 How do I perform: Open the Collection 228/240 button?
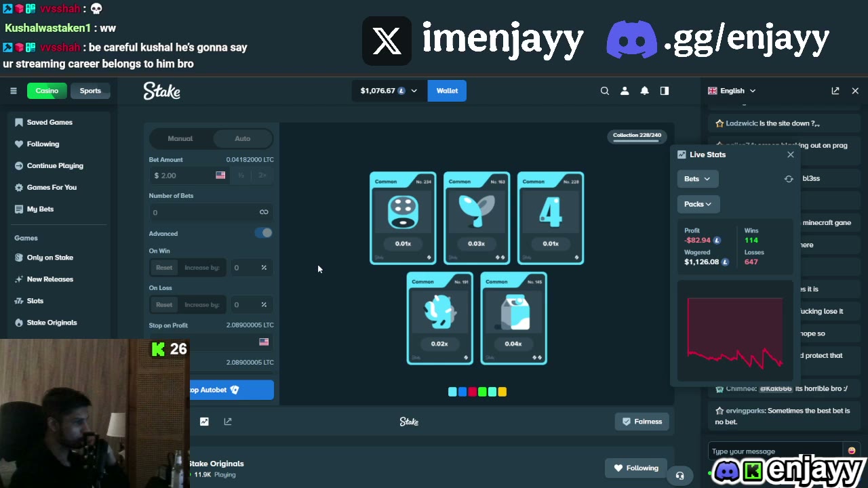[637, 136]
